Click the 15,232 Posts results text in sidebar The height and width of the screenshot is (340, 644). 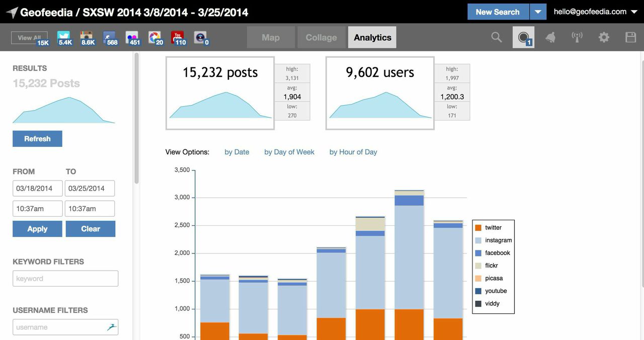coord(46,83)
